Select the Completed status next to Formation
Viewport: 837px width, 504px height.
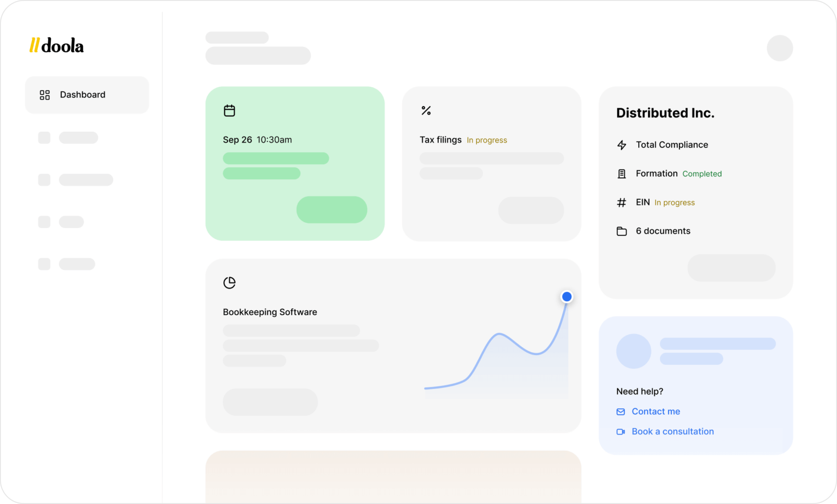click(x=702, y=174)
